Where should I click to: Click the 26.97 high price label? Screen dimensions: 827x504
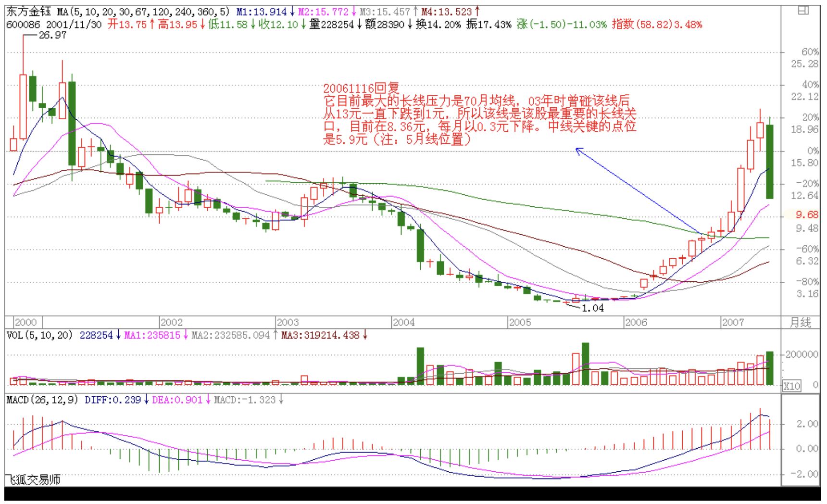pos(52,35)
